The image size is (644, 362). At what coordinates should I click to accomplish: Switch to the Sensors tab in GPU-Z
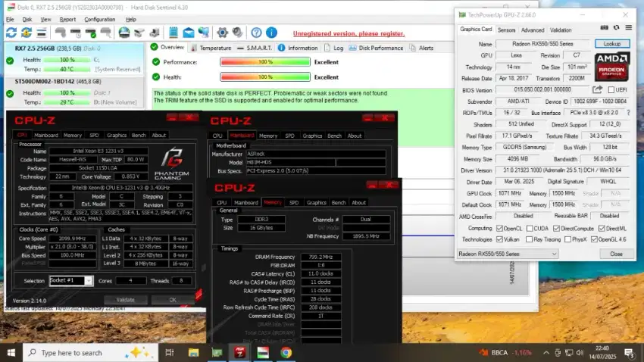point(506,30)
